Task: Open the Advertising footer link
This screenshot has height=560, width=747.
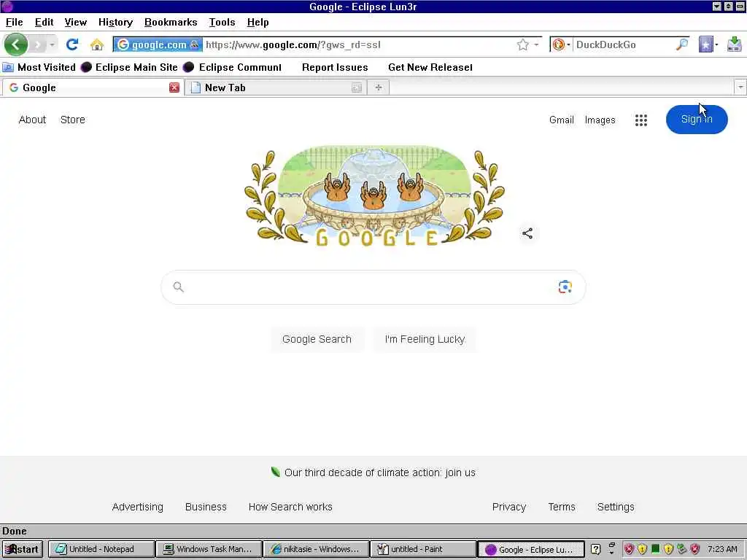Action: (x=138, y=507)
